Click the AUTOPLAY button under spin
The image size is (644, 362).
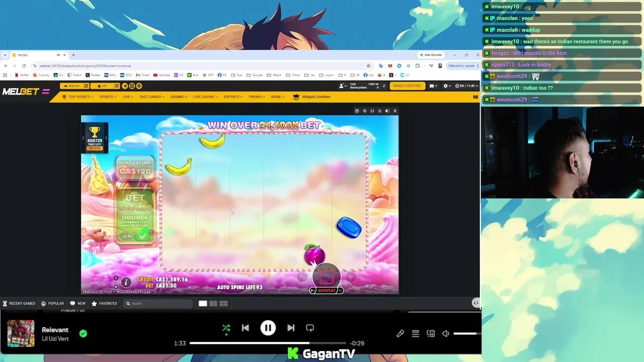[326, 291]
